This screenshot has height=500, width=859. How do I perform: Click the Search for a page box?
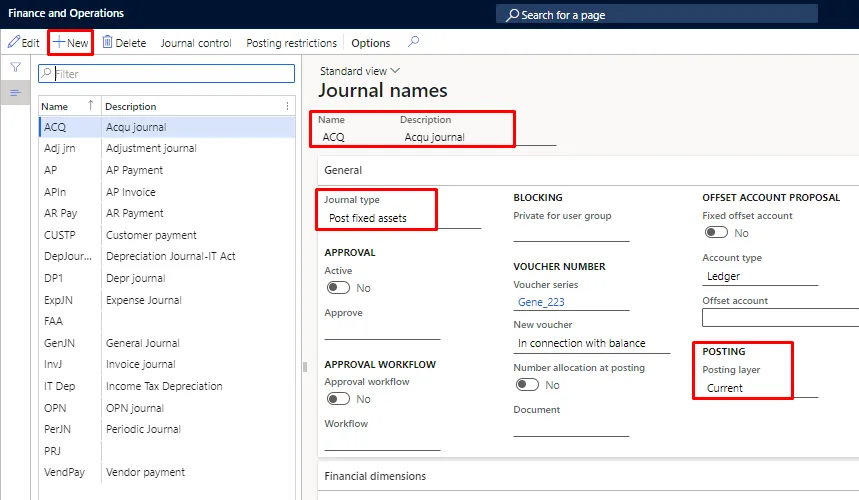[x=656, y=15]
